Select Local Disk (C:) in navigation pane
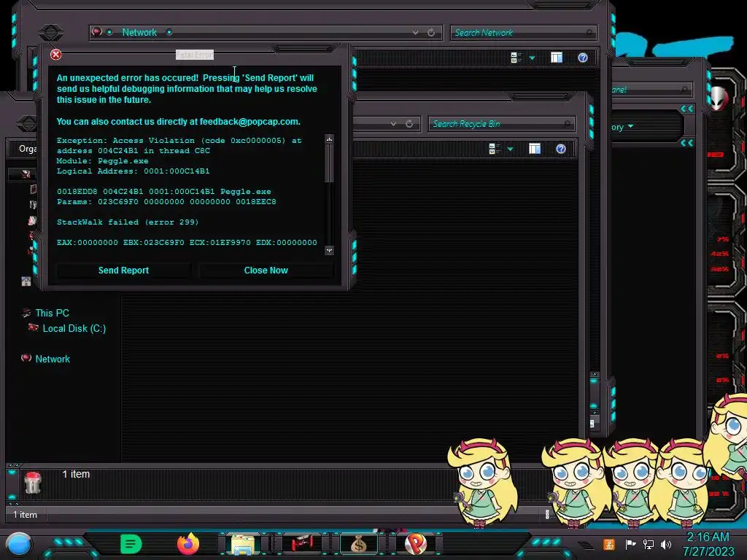Screen dimensions: 747x560 click(x=74, y=329)
